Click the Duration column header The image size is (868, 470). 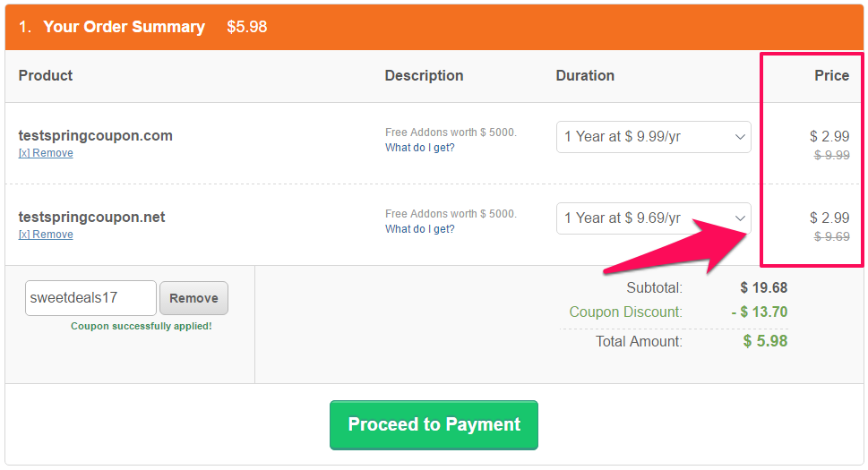[585, 75]
